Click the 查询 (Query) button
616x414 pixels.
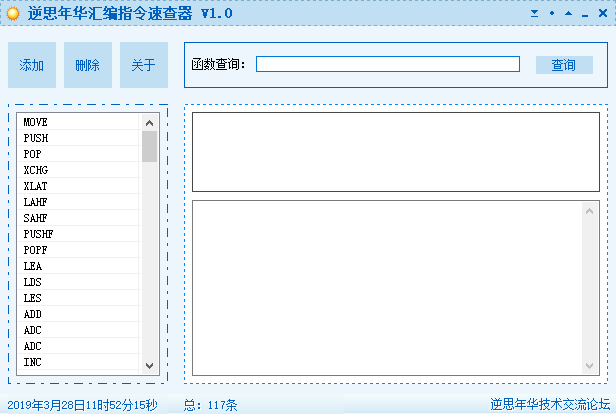pos(563,65)
